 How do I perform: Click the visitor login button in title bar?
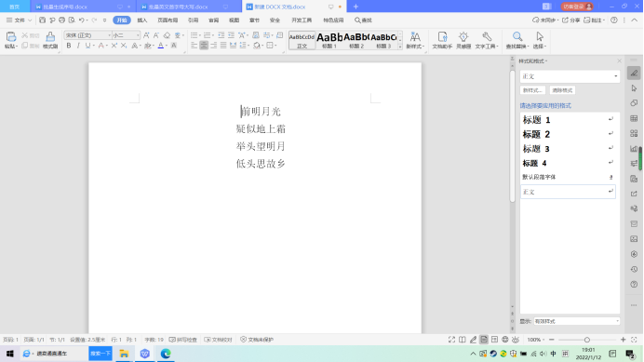(577, 7)
